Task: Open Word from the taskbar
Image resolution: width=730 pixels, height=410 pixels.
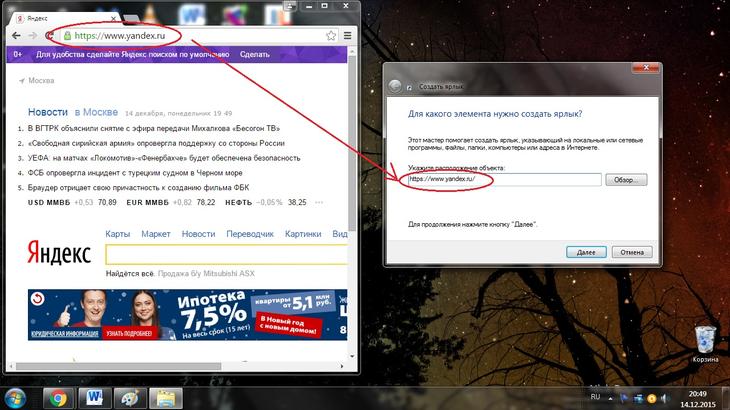Action: pyautogui.click(x=95, y=399)
